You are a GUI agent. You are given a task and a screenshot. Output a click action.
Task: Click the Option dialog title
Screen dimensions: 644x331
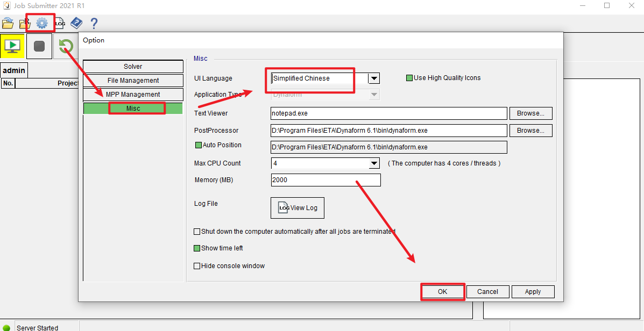(x=94, y=40)
